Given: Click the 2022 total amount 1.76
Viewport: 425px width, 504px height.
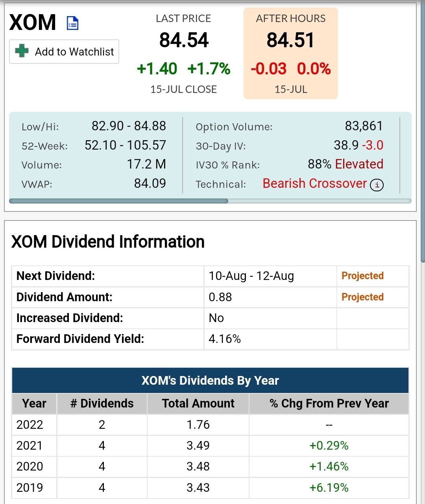Looking at the screenshot, I should 198,425.
